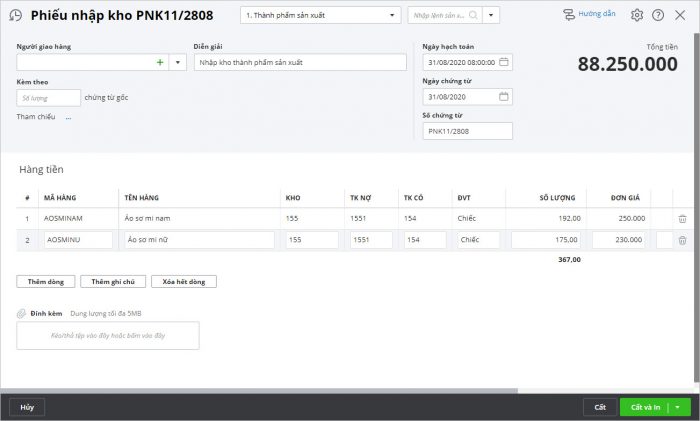
Task: Delete the Áo sơ mi nam row
Action: pos(682,218)
